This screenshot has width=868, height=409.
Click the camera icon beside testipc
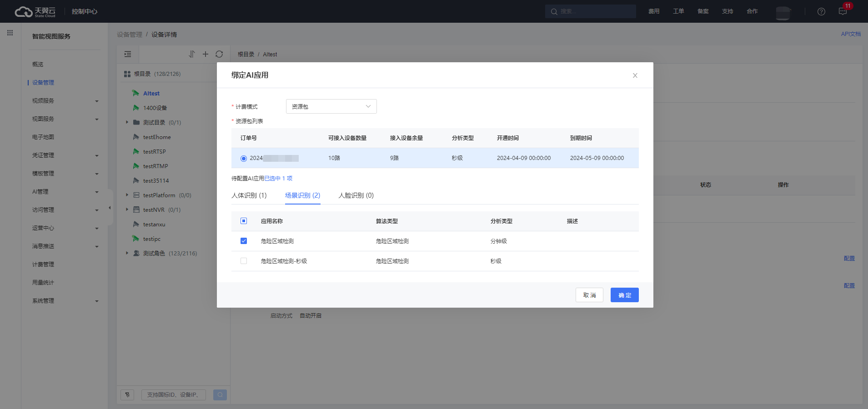pos(136,239)
